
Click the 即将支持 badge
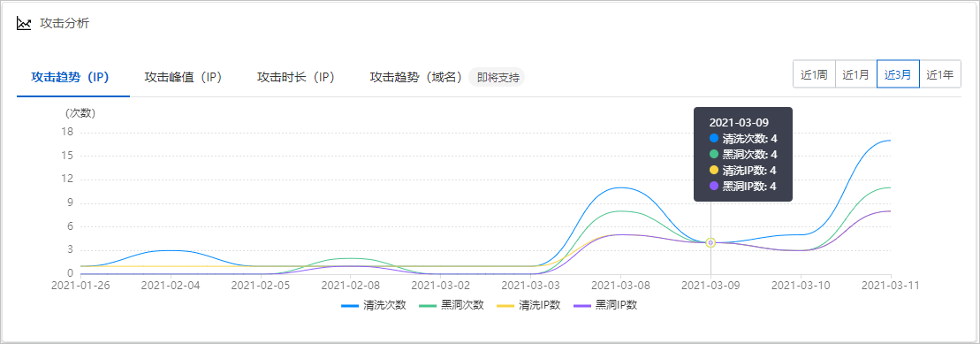click(x=498, y=78)
